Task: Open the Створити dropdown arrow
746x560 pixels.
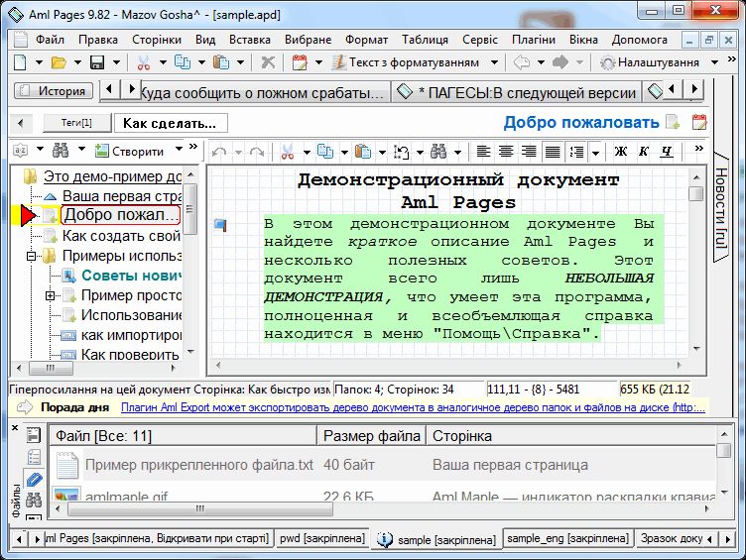Action: [x=179, y=150]
